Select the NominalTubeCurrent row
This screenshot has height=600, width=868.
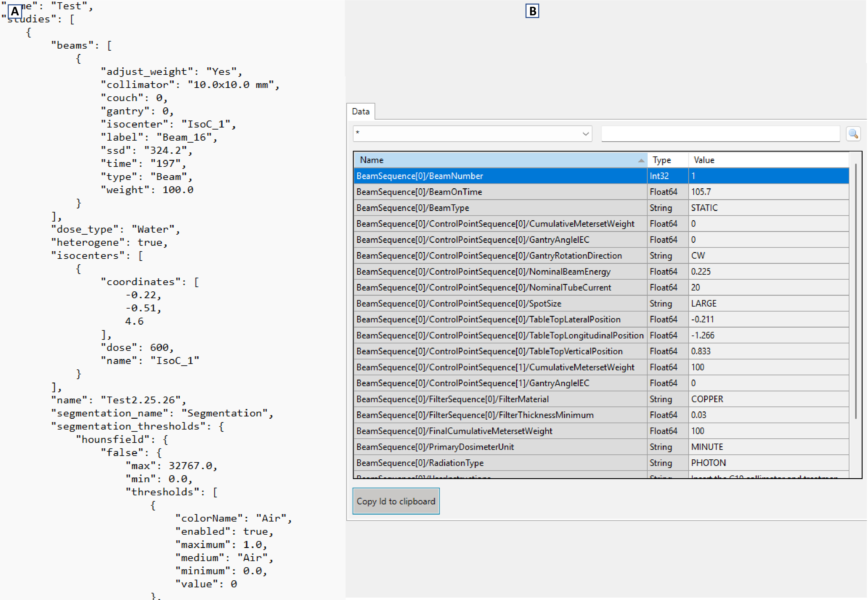click(601, 288)
